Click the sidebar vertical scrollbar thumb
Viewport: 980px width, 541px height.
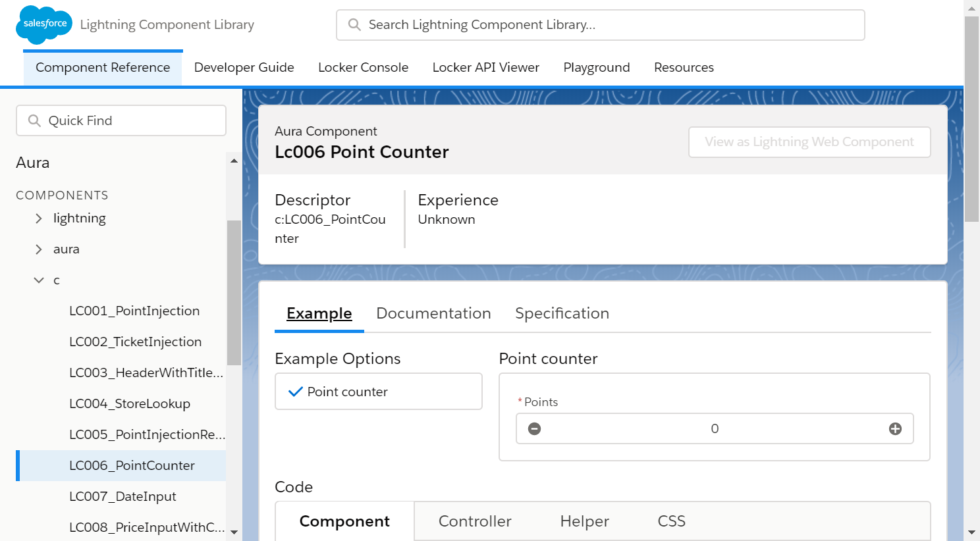[234, 293]
